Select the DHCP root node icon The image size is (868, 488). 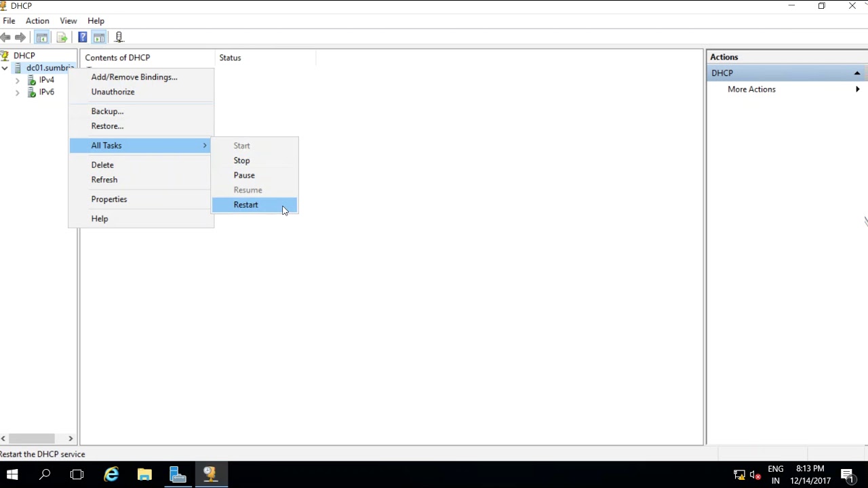5,56
